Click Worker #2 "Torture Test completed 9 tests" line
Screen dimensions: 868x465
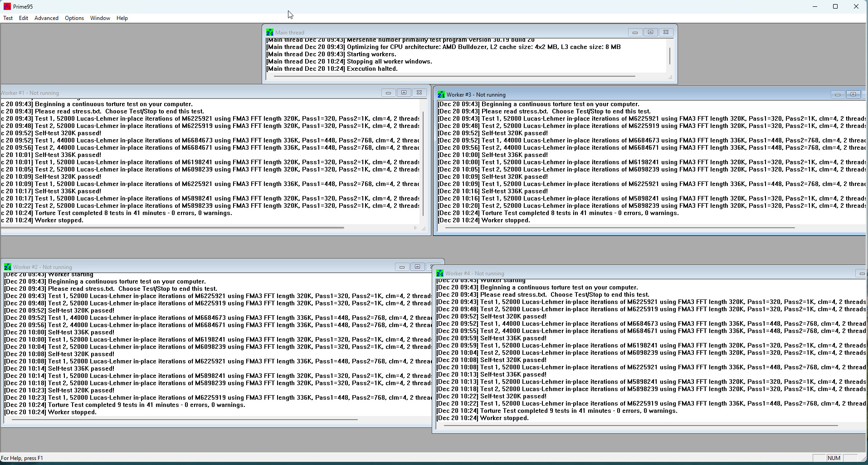coord(125,405)
